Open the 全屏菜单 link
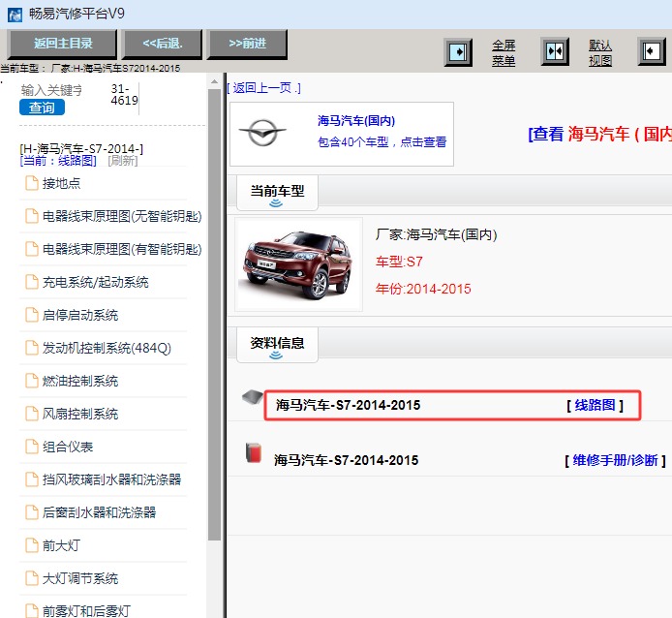This screenshot has height=618, width=672. (x=504, y=52)
